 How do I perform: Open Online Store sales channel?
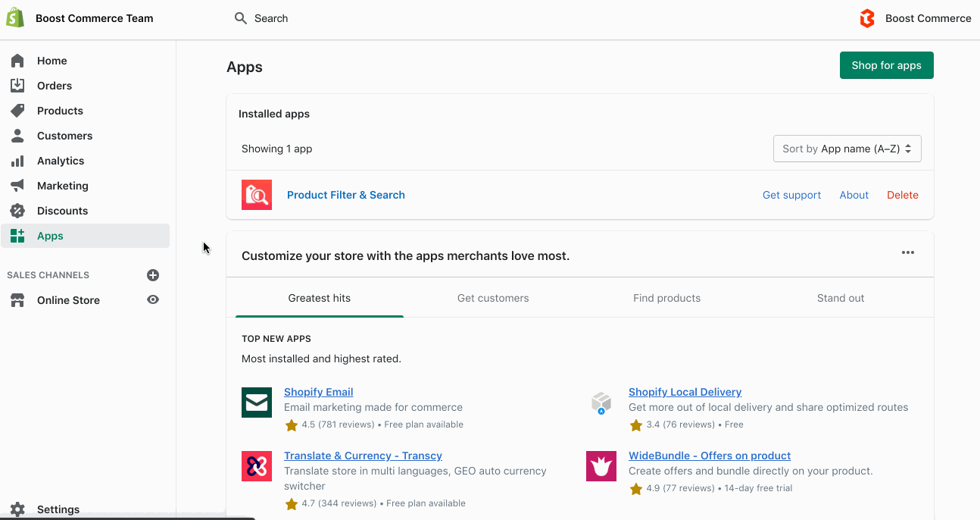pyautogui.click(x=68, y=300)
